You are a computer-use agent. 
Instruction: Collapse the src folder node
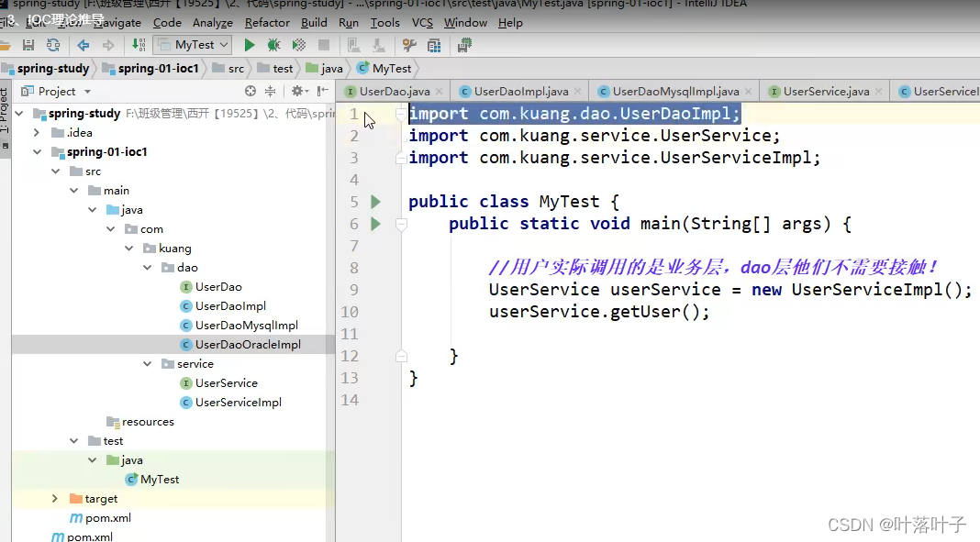[x=56, y=171]
